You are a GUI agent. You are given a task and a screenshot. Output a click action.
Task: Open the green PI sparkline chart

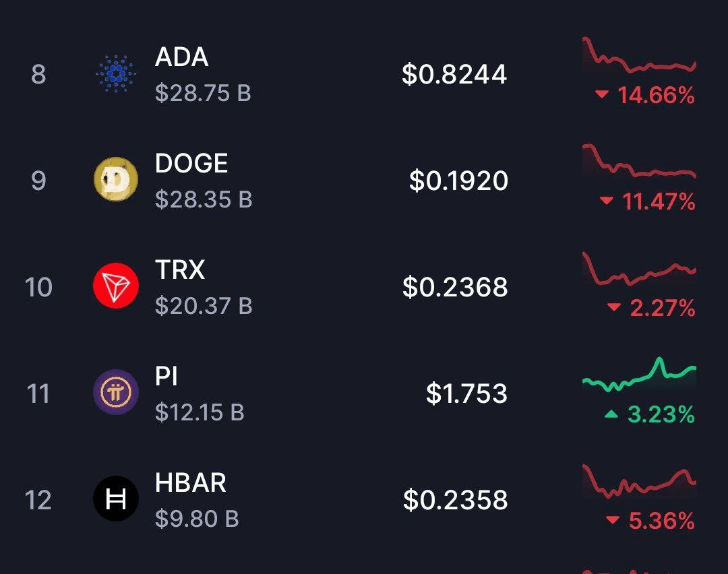click(x=639, y=375)
